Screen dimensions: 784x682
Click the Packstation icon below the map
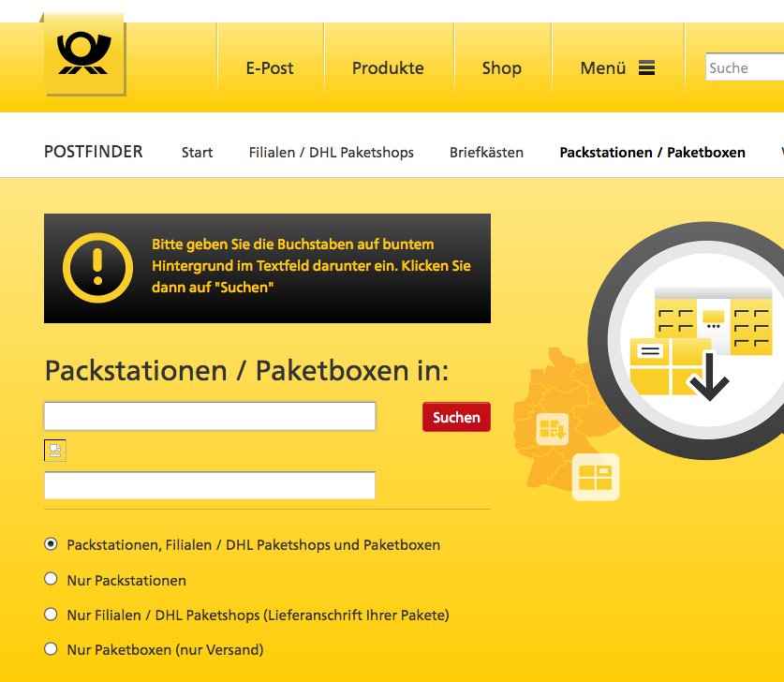[595, 477]
